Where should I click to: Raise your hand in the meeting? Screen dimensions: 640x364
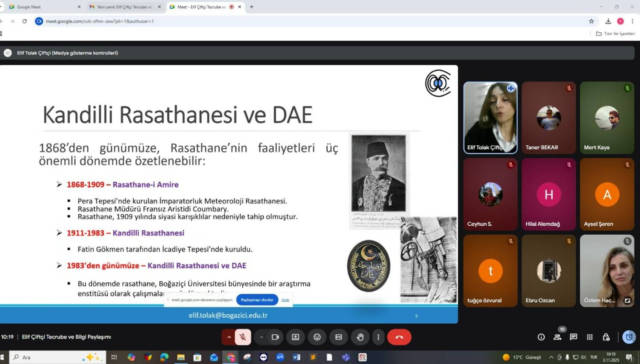[360, 337]
